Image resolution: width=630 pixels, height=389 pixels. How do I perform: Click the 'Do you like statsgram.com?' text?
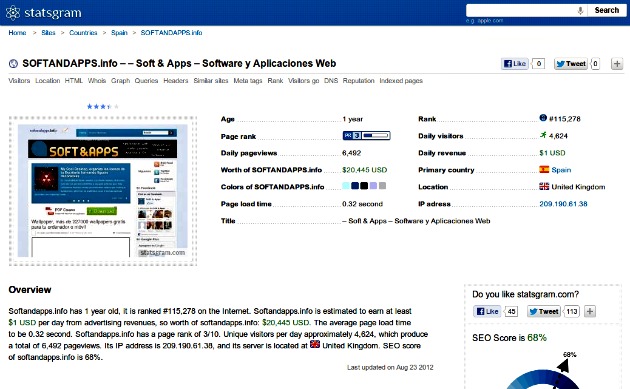pyautogui.click(x=526, y=294)
